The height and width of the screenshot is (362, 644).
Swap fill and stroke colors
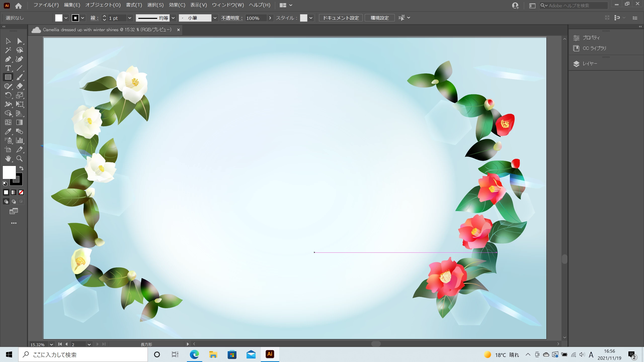click(x=21, y=168)
